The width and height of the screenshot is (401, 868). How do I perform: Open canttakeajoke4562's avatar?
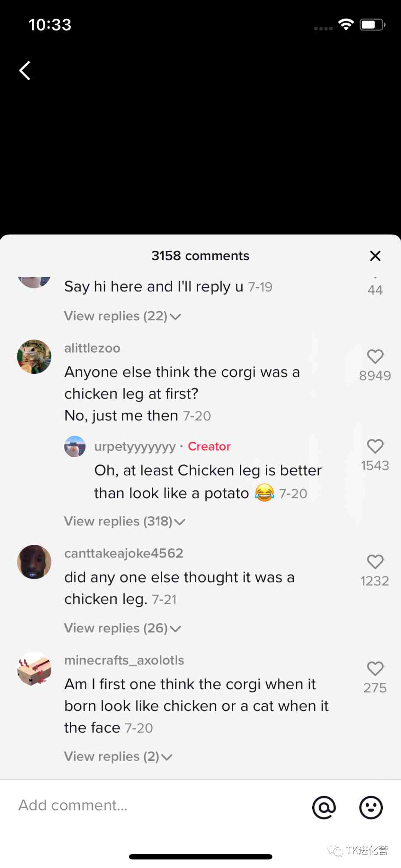coord(34,562)
